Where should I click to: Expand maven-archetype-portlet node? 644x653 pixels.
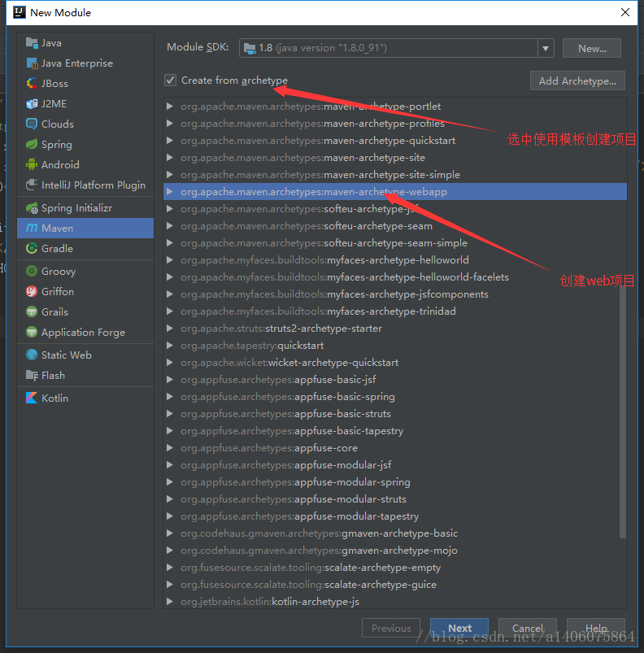(169, 107)
